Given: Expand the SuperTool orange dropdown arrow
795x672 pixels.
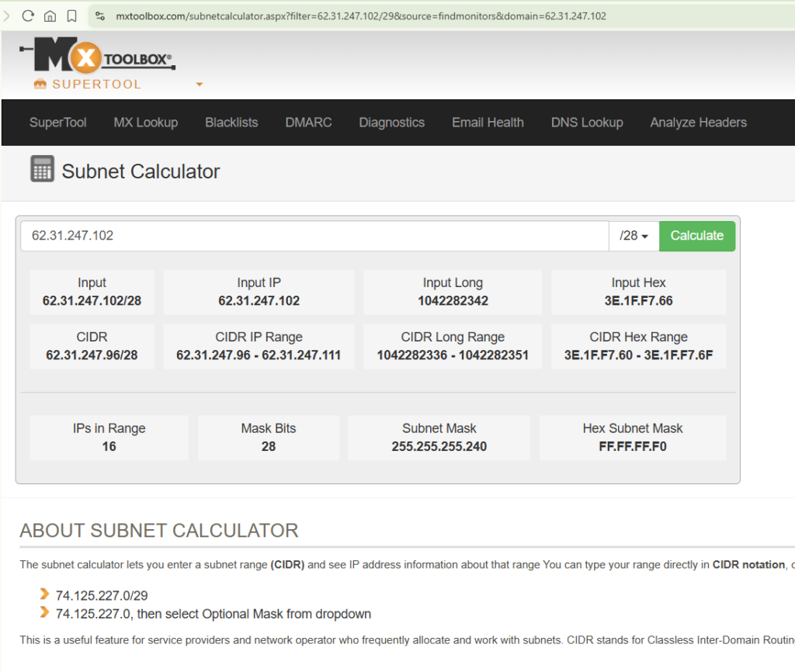Looking at the screenshot, I should (200, 84).
